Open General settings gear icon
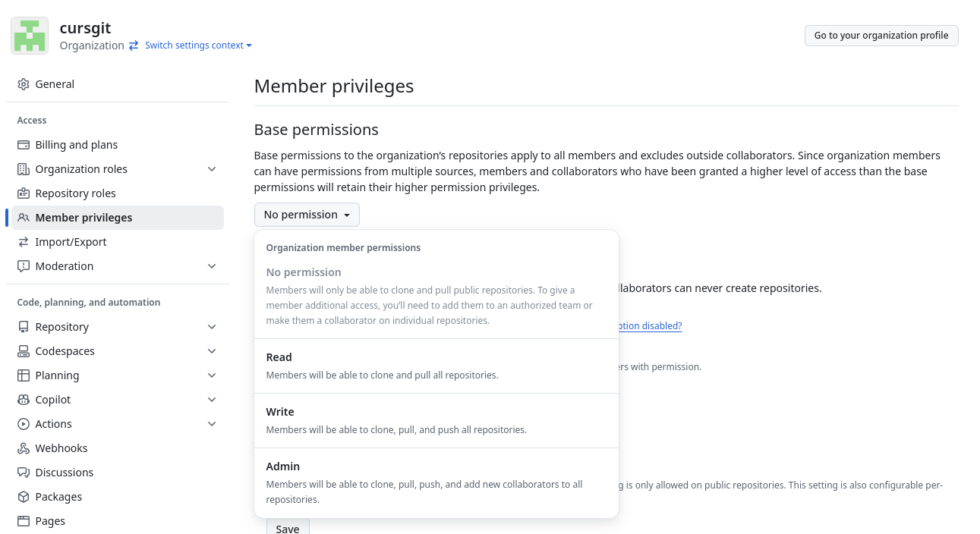The image size is (980, 534). (x=24, y=84)
